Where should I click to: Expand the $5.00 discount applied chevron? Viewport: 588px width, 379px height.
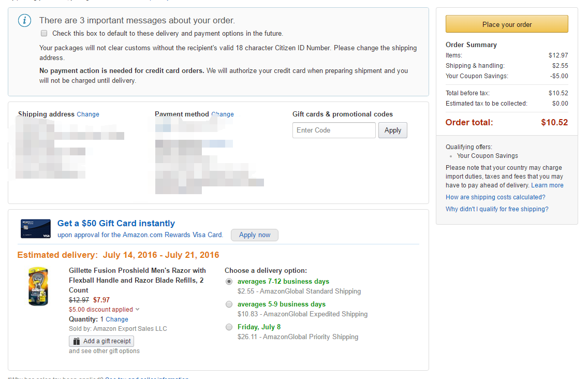tap(138, 310)
